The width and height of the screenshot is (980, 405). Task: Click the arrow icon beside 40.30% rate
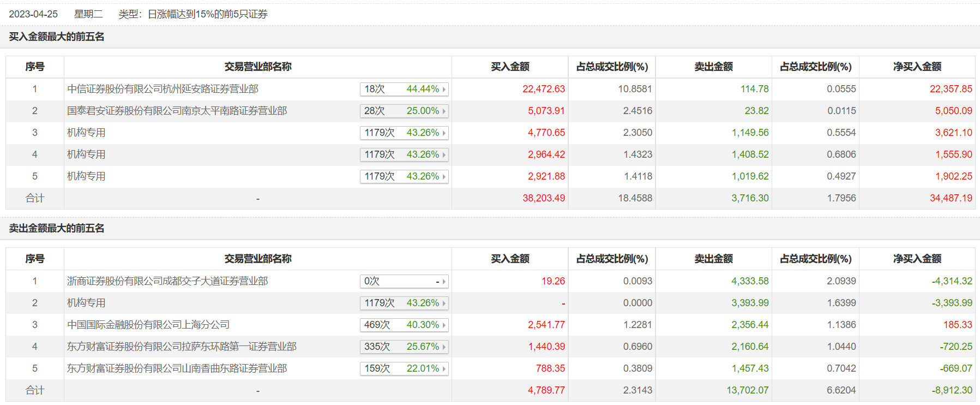coord(444,325)
